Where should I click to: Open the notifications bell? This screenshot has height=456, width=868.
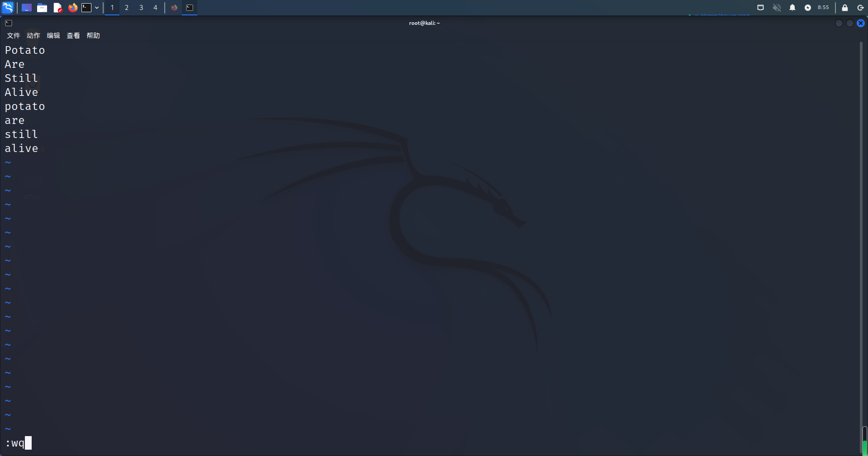(792, 8)
